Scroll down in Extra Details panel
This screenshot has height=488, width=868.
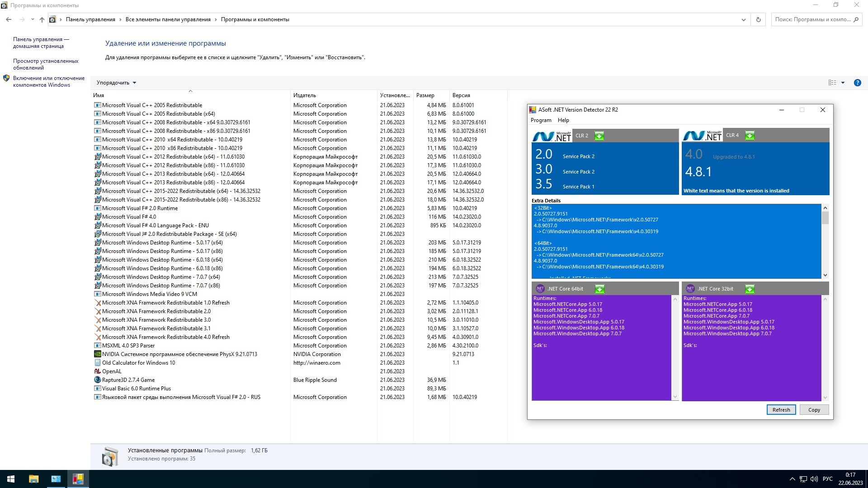[x=825, y=277]
